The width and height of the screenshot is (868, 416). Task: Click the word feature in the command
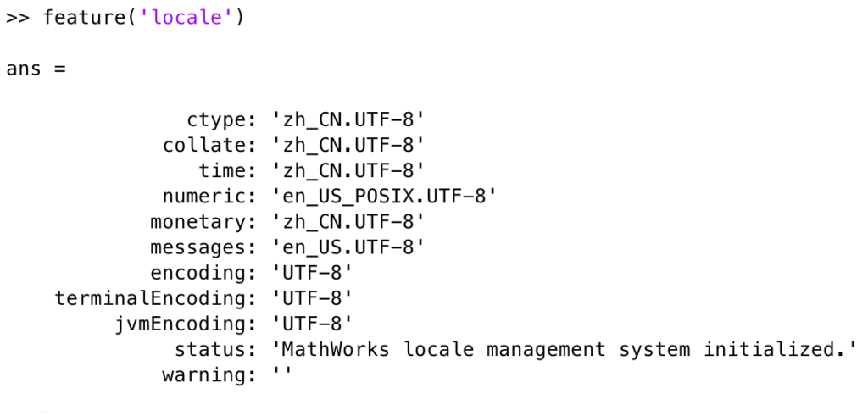(81, 18)
